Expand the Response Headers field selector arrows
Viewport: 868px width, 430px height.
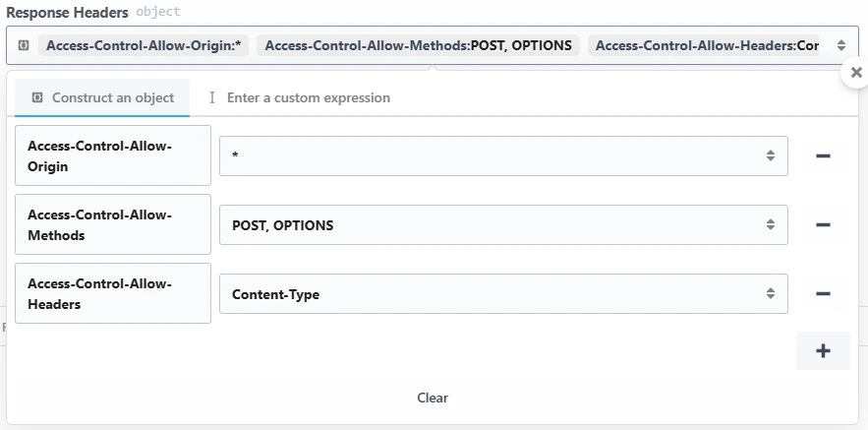pyautogui.click(x=841, y=45)
